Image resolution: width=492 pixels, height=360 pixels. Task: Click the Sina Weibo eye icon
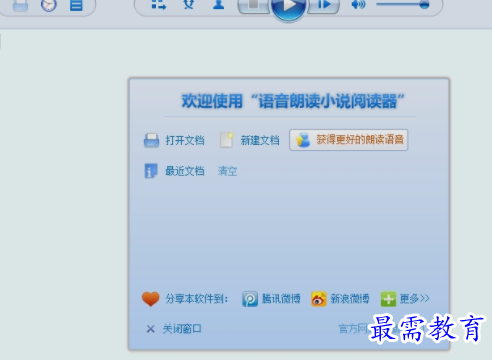click(319, 299)
